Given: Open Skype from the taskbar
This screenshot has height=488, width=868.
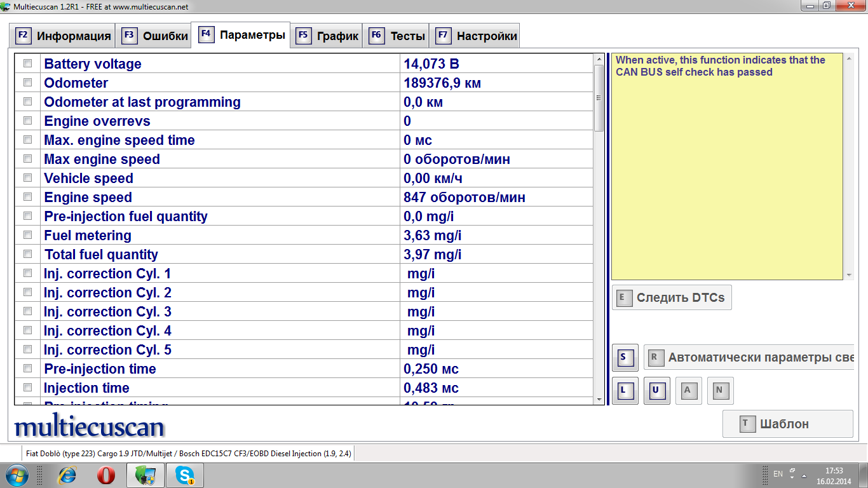Looking at the screenshot, I should pos(185,475).
